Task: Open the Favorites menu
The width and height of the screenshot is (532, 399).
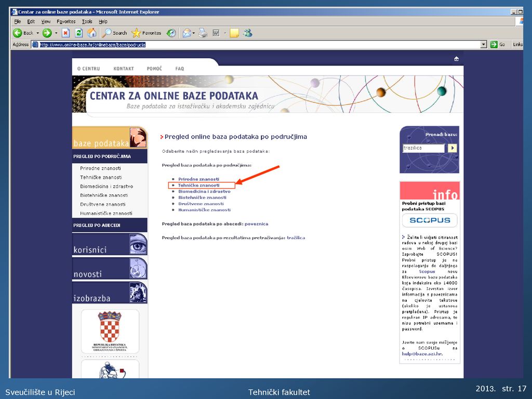Action: coord(66,21)
